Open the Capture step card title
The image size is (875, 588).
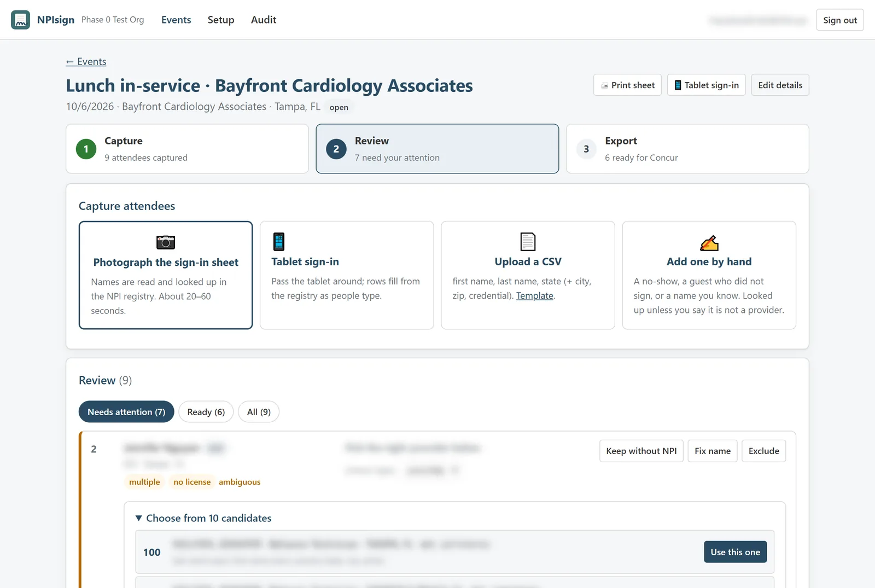(x=124, y=141)
